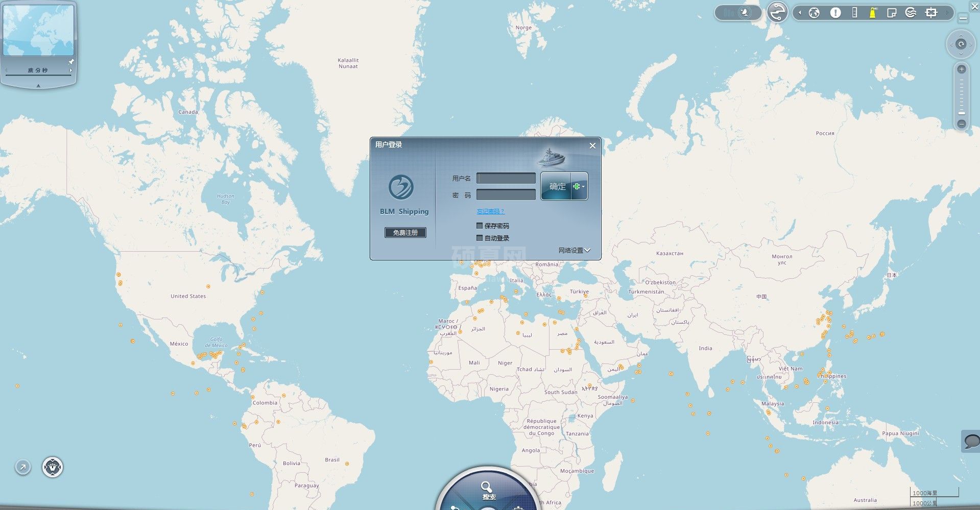Check the 保存密码 save password box
Image resolution: width=980 pixels, height=510 pixels.
coord(480,226)
